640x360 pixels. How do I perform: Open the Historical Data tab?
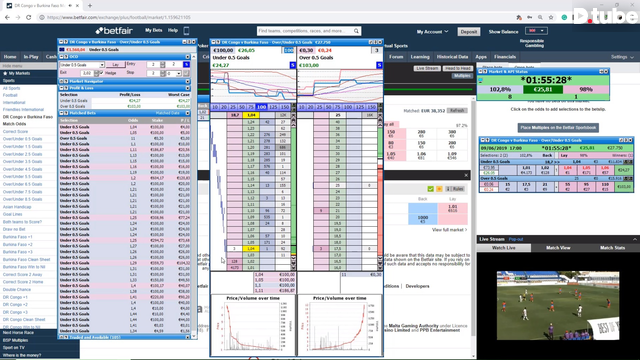point(452,57)
